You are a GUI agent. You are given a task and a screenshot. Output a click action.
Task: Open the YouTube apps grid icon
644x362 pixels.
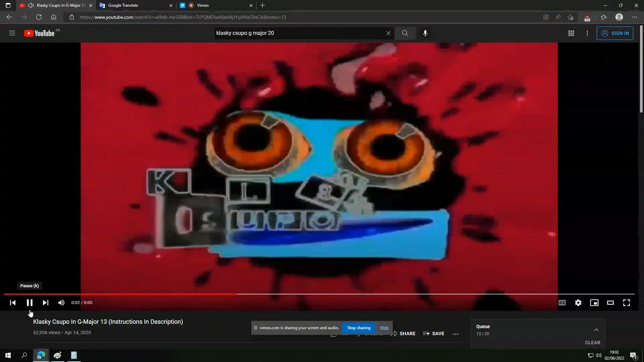coord(571,33)
